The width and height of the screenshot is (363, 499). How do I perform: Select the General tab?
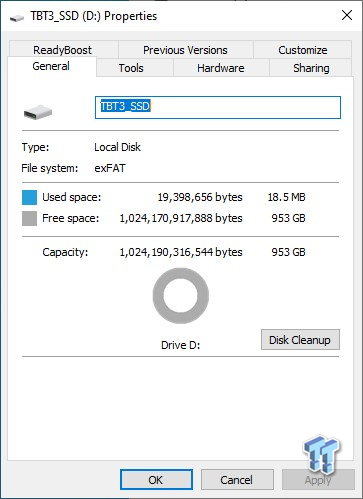pyautogui.click(x=51, y=66)
